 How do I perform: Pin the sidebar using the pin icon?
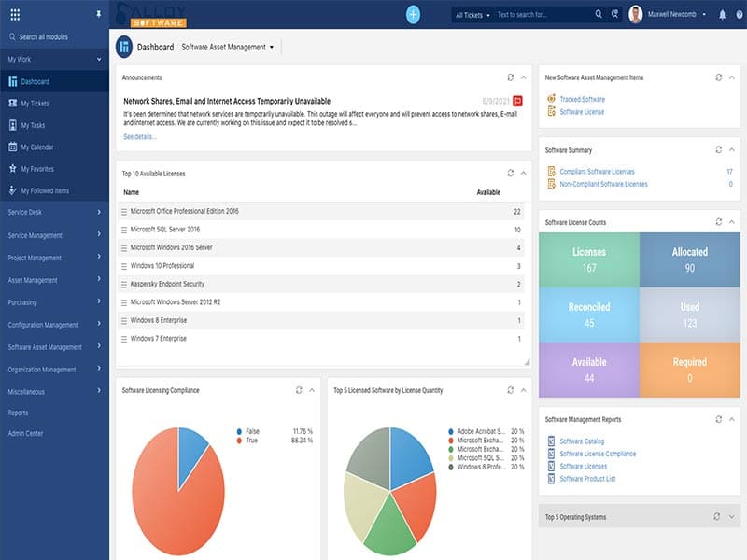coord(99,15)
